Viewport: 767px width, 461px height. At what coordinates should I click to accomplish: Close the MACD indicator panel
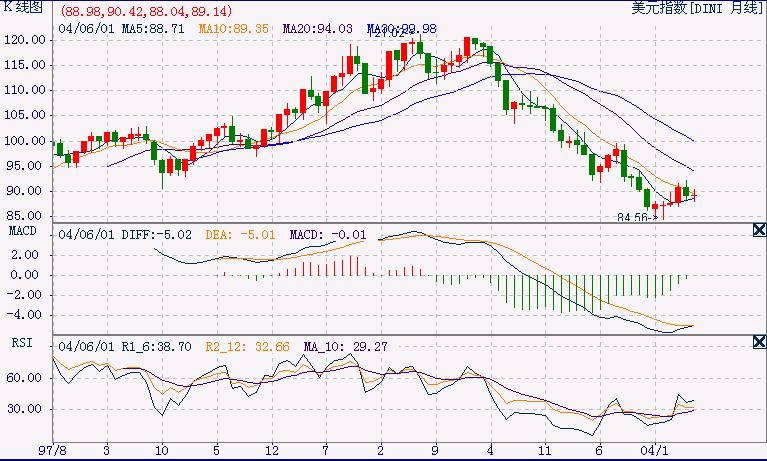click(x=759, y=230)
